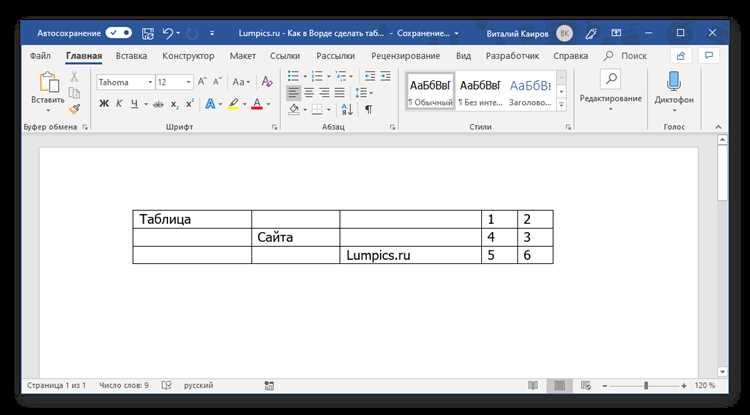
Task: Open the line spacing dropdown
Action: click(364, 92)
